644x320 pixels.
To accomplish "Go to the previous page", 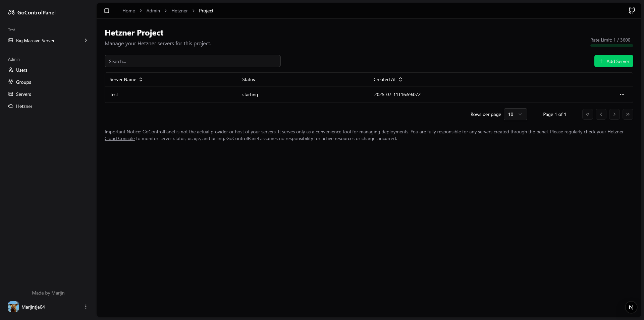I will coord(601,114).
